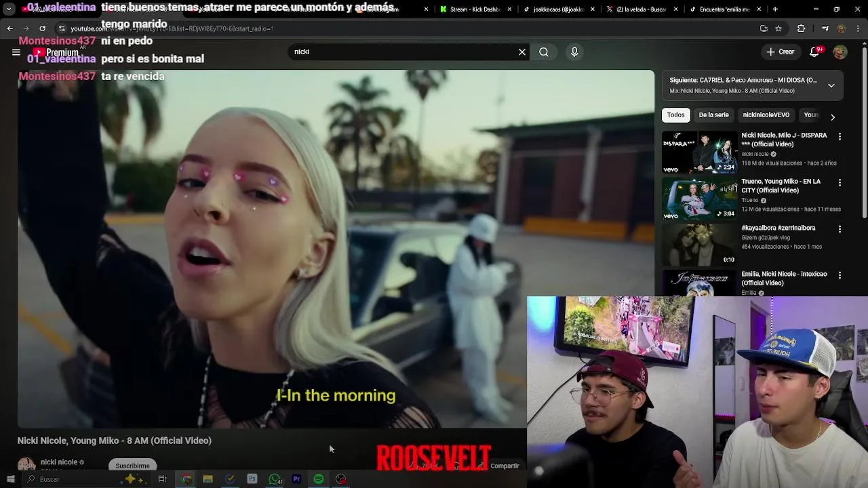Open options for the EN LA CITY video
The height and width of the screenshot is (488, 868).
tap(840, 182)
